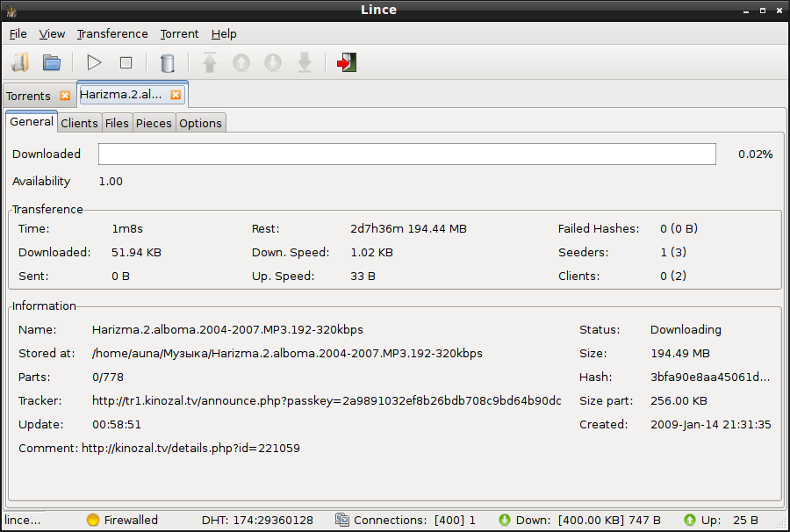
Task: Start the torrent with the play icon
Action: coord(94,62)
